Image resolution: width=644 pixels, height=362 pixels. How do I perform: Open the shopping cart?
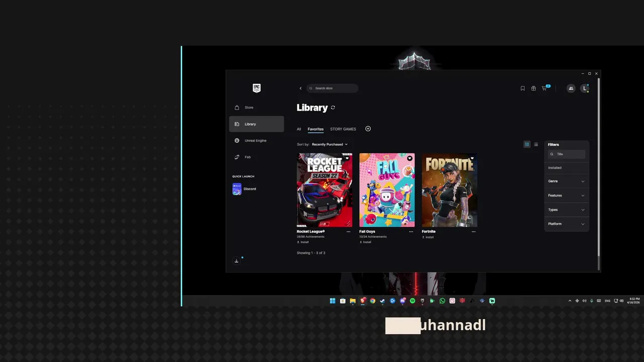[544, 88]
